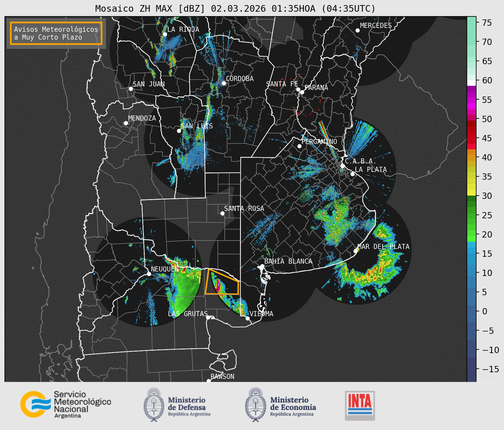Click the 'C.A.B.A.' city label
Image resolution: width=504 pixels, height=430 pixels.
point(361,161)
